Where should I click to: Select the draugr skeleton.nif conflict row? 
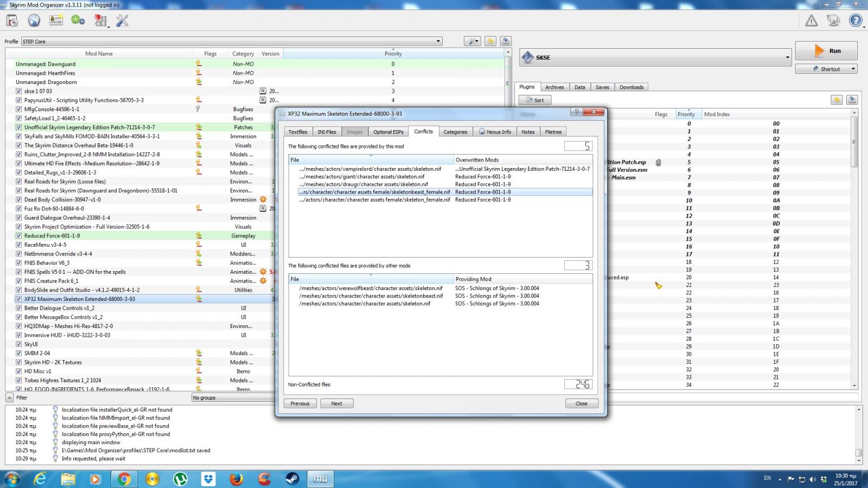(x=440, y=184)
